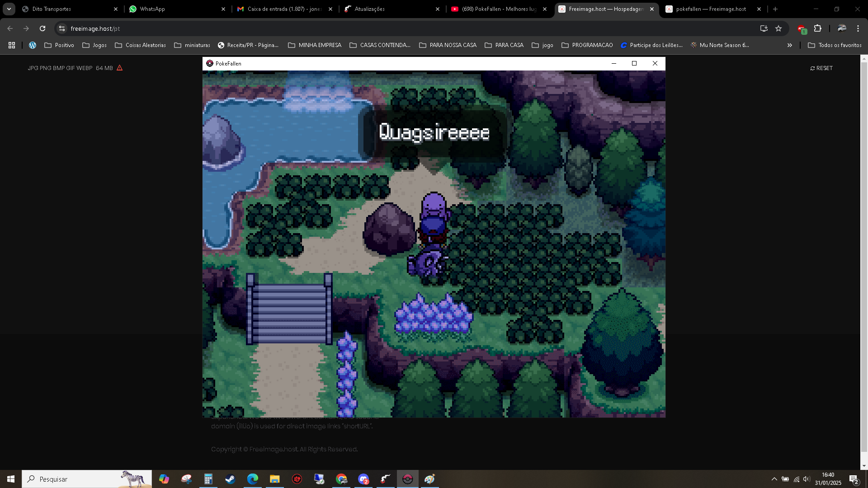The width and height of the screenshot is (868, 488).
Task: Open the WordPress bookmark icon
Action: point(33,45)
